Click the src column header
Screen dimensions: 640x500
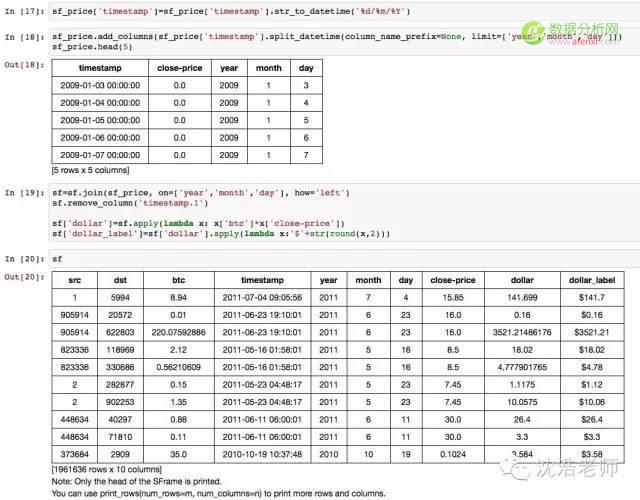pyautogui.click(x=75, y=280)
